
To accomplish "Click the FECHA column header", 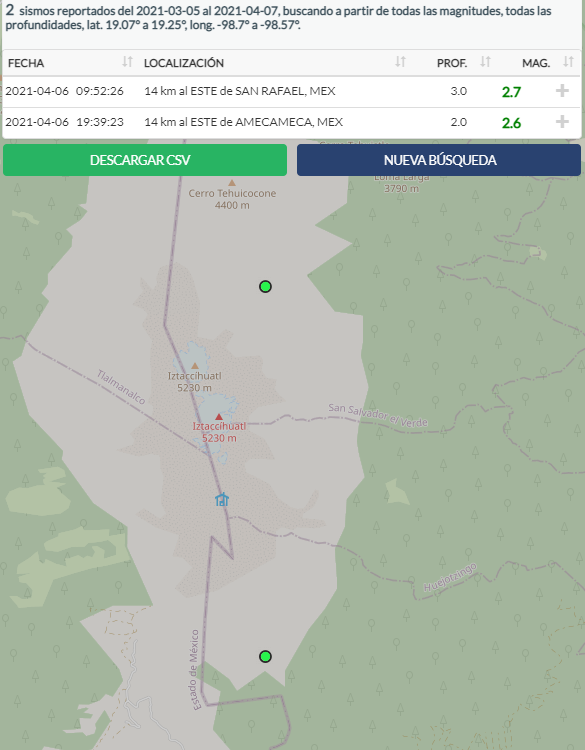I will 26,63.
